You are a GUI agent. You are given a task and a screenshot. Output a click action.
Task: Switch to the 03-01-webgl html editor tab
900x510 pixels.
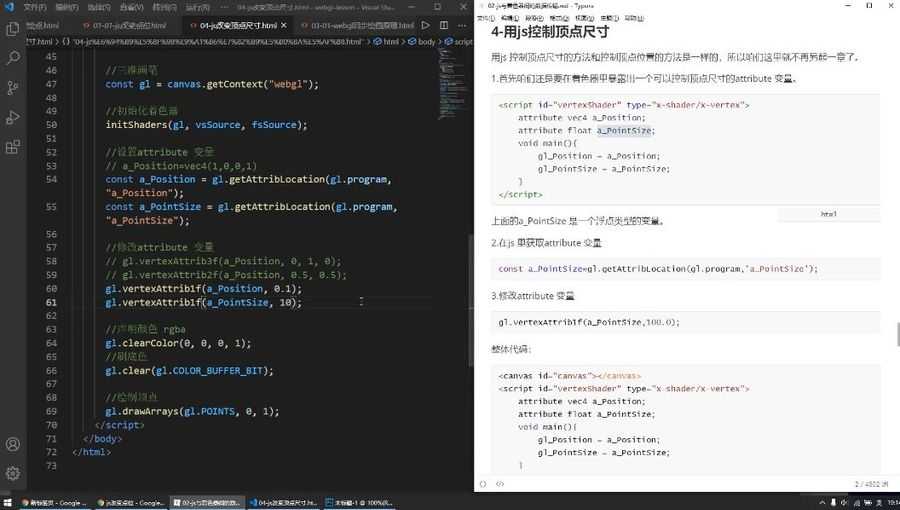[x=357, y=25]
